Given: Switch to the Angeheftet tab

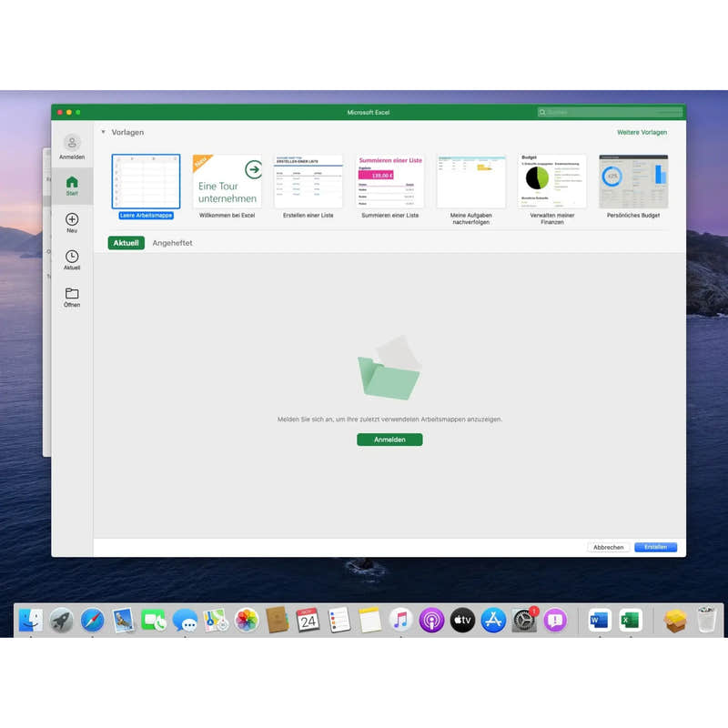Looking at the screenshot, I should pos(173,243).
